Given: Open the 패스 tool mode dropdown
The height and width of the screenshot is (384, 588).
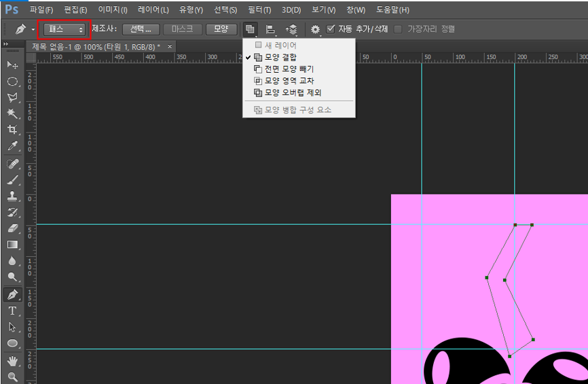Looking at the screenshot, I should [65, 29].
